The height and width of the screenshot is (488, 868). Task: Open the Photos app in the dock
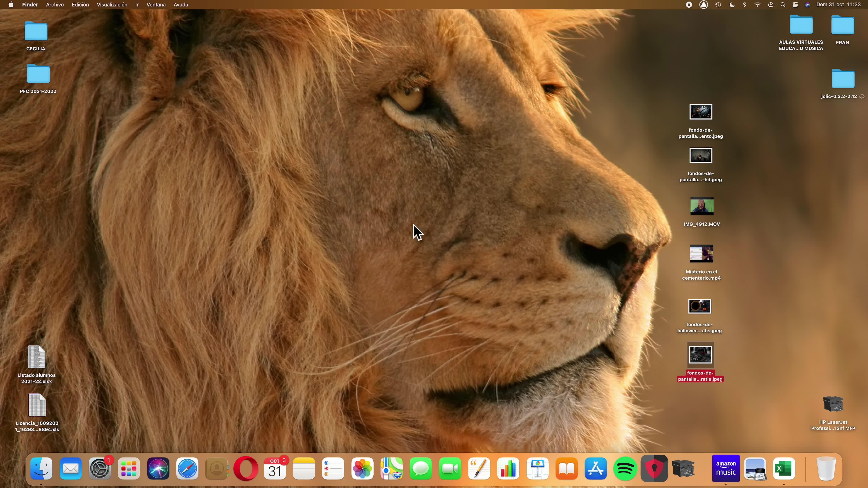[x=362, y=469]
